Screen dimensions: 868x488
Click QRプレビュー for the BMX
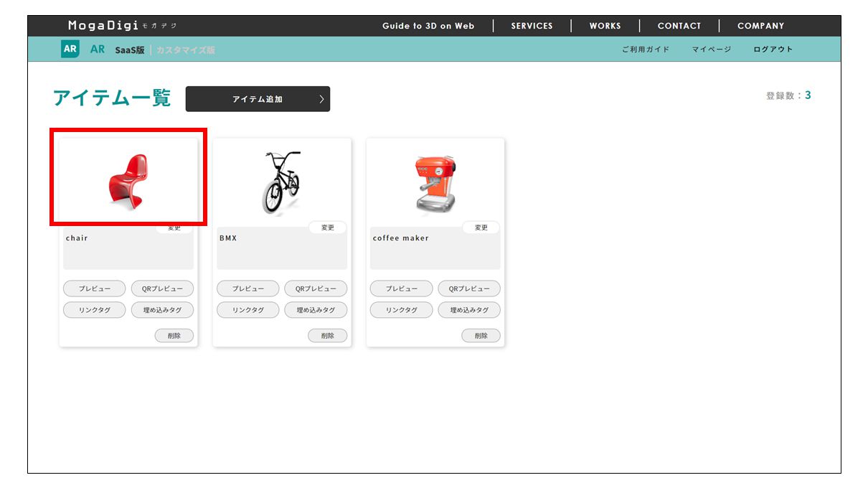point(316,288)
